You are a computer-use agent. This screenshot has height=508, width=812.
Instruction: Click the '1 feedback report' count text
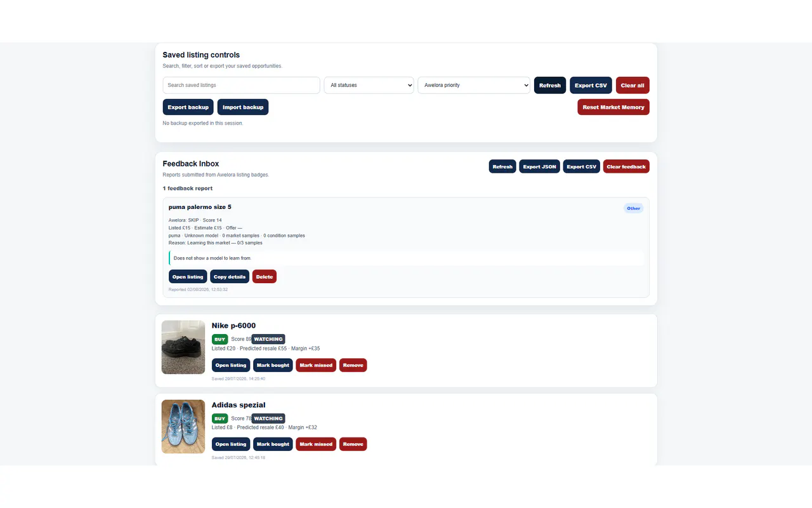click(x=188, y=189)
